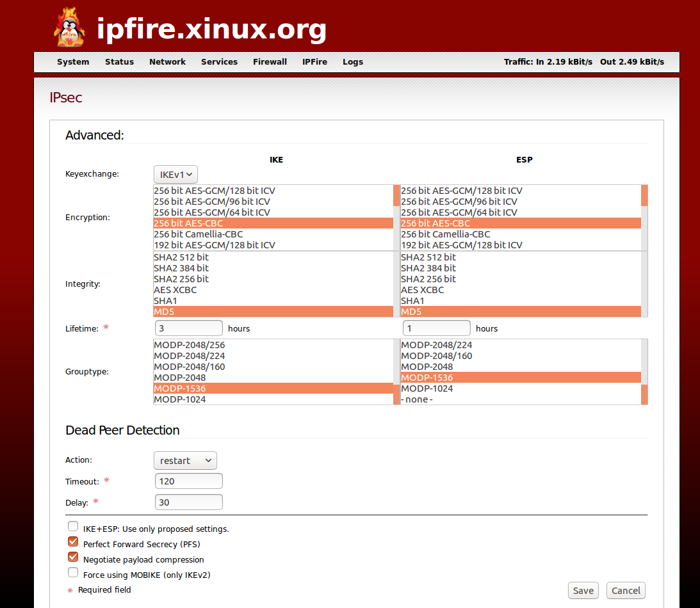Disable Perfect Forward Secrecy (PFS)
Screen dimensions: 700x608
[x=73, y=541]
